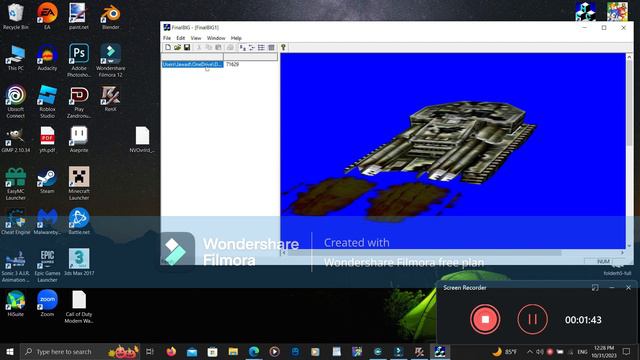Image resolution: width=640 pixels, height=360 pixels.
Task: Click the Open folder icon in FinalBIG toolbar
Action: click(177, 47)
